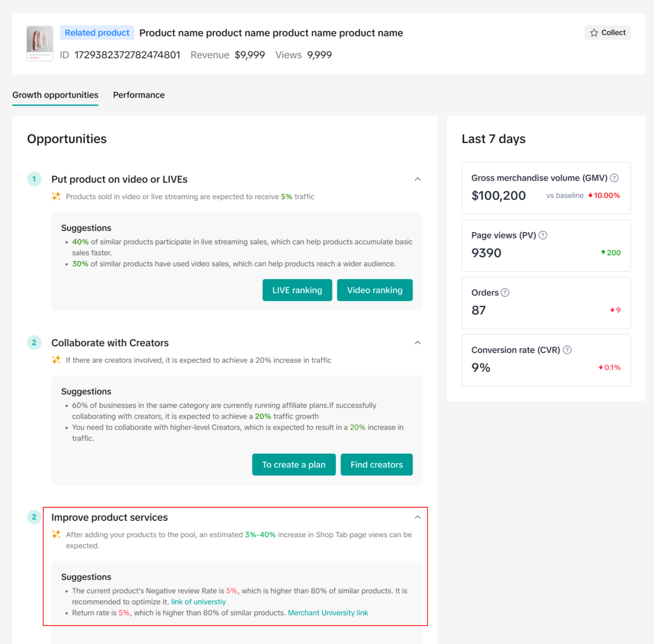Collapse the Improve product services section
Screen dimensions: 654x644
click(417, 517)
